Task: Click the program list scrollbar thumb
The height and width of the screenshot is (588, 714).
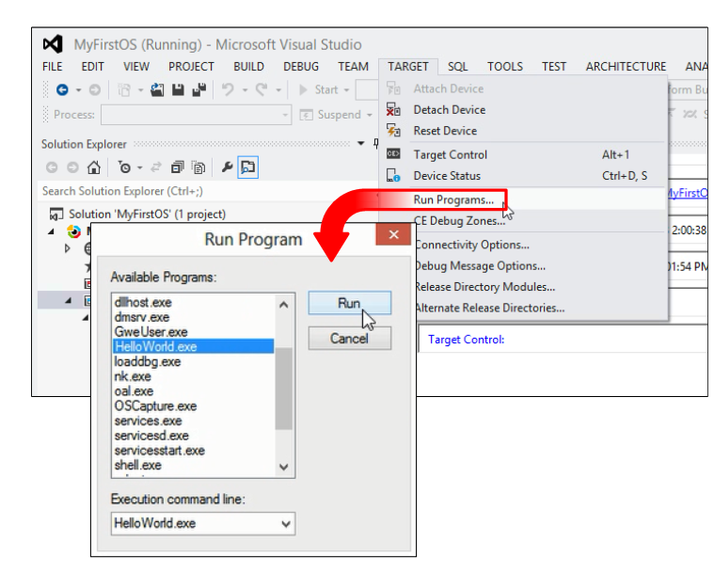Action: 284,389
